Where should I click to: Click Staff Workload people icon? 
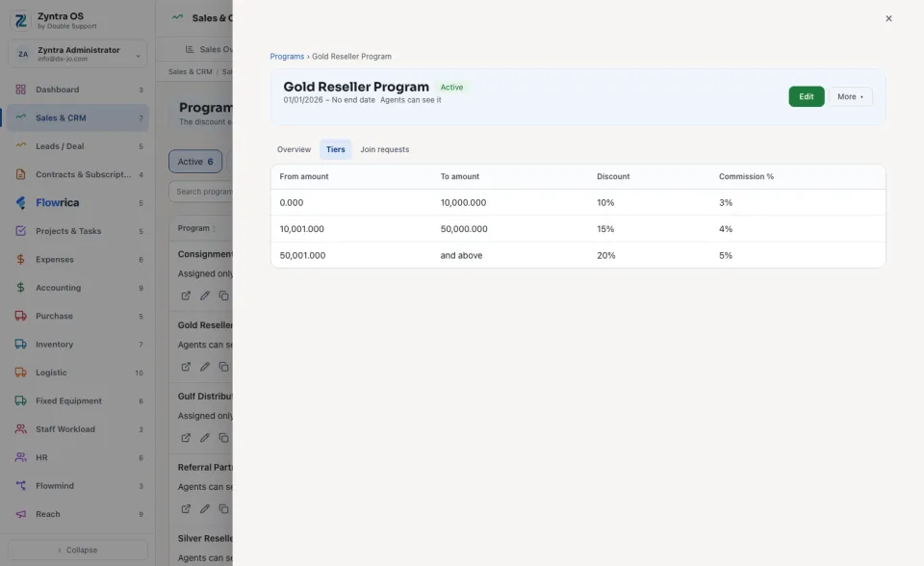20,428
